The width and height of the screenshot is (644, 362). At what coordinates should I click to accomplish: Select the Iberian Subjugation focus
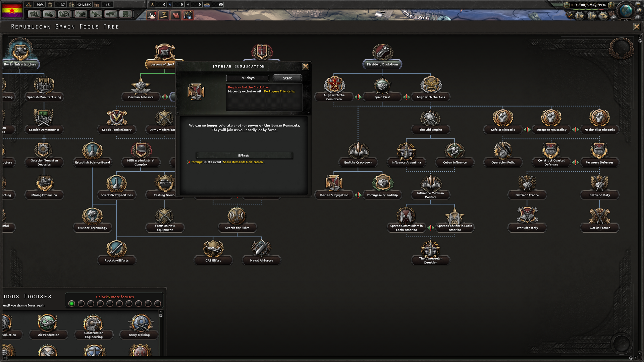(334, 187)
